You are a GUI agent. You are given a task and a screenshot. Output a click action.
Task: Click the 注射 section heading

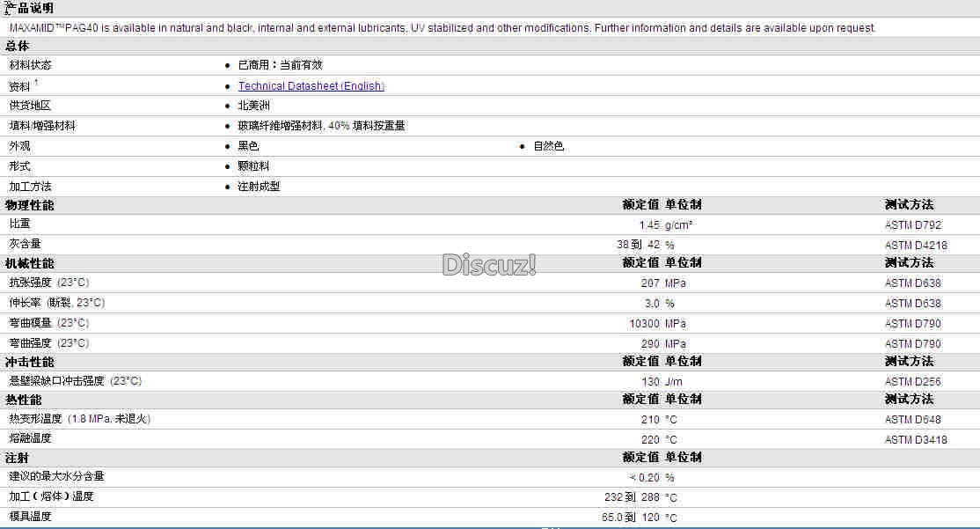(17, 458)
